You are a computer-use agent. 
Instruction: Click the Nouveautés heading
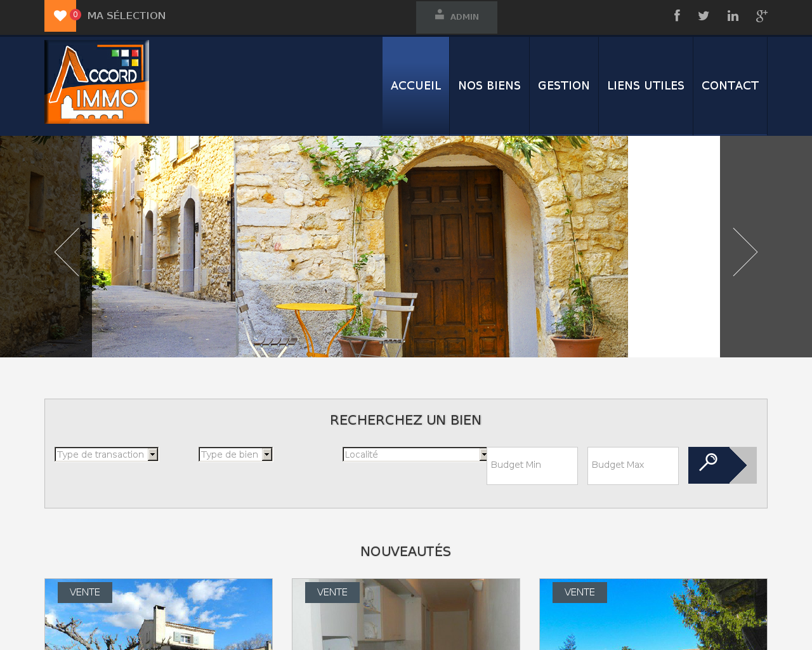(406, 552)
